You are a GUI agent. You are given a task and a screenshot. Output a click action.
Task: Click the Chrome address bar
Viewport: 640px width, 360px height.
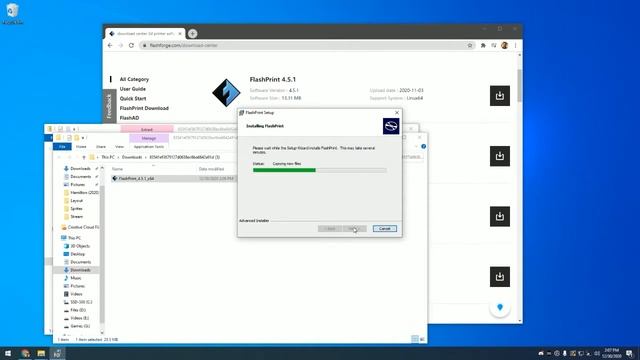pos(306,45)
